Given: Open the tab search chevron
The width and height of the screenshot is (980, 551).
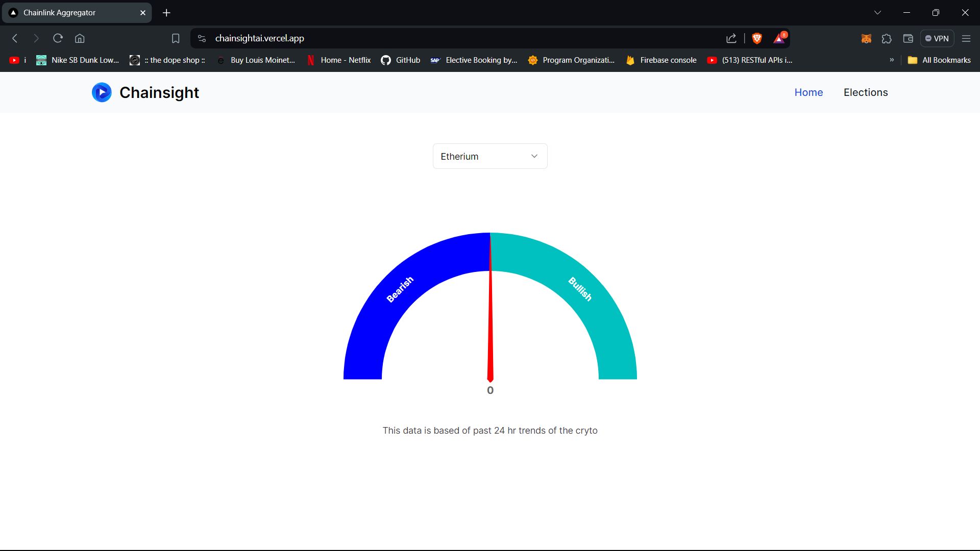Looking at the screenshot, I should click(877, 13).
